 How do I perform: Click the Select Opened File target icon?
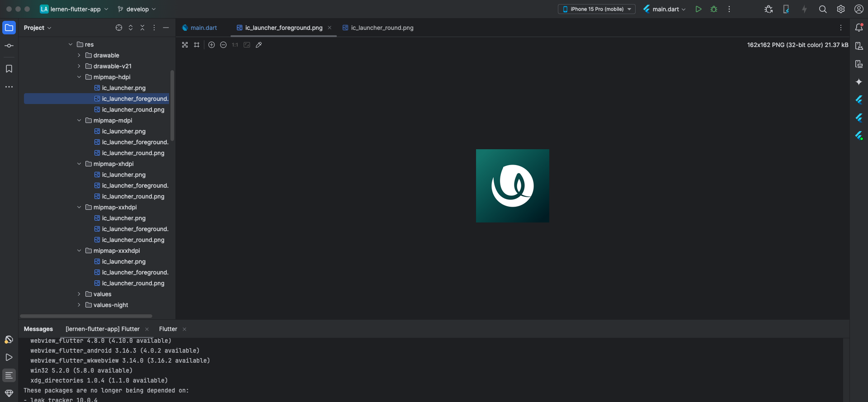coord(119,28)
